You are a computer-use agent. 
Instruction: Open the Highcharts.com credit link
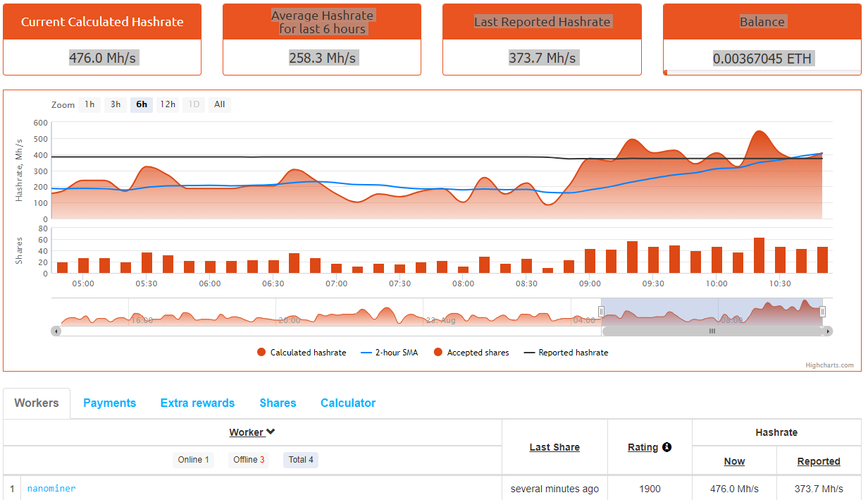(829, 365)
